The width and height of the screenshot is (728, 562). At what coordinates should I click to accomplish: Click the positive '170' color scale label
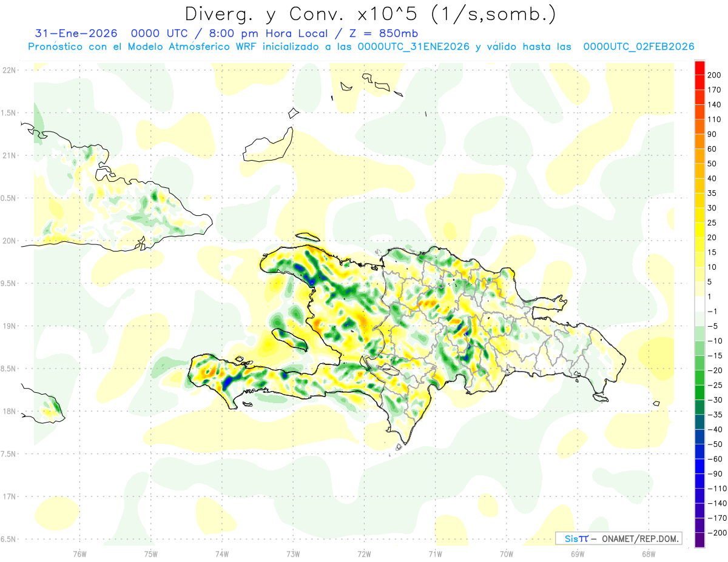(714, 90)
